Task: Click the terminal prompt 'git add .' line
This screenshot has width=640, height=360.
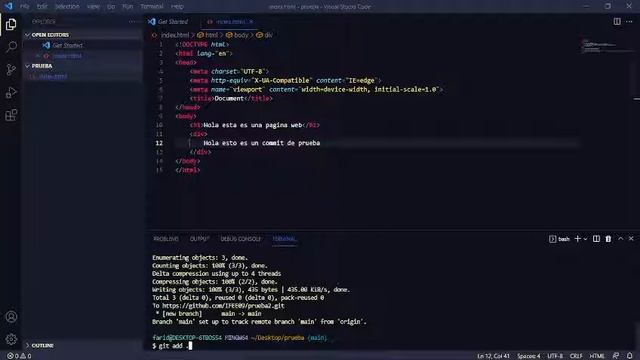Action: (x=172, y=346)
